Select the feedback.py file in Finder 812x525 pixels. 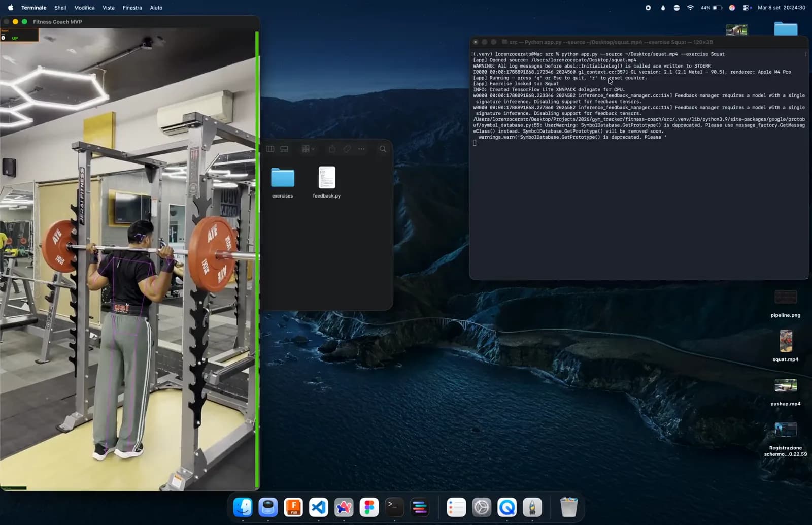click(327, 178)
